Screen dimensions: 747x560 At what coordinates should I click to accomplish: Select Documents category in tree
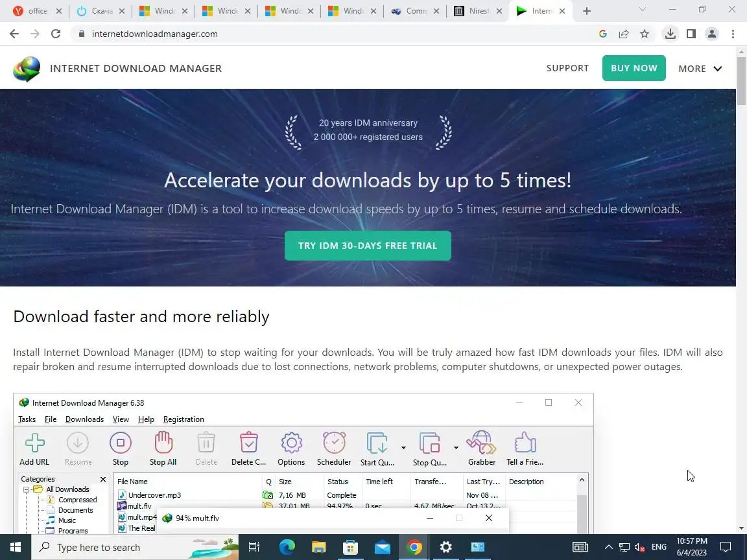pyautogui.click(x=75, y=511)
